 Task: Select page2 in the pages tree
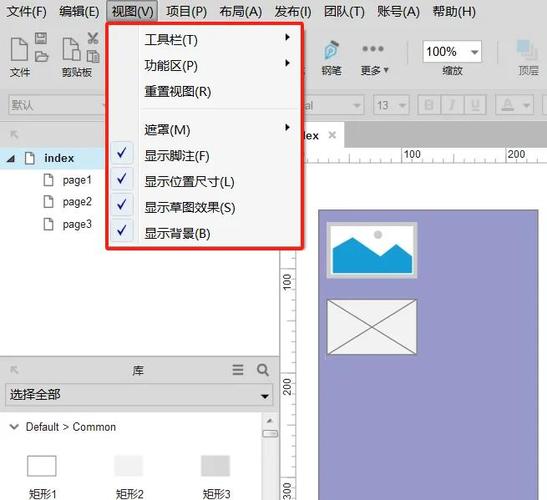point(77,202)
